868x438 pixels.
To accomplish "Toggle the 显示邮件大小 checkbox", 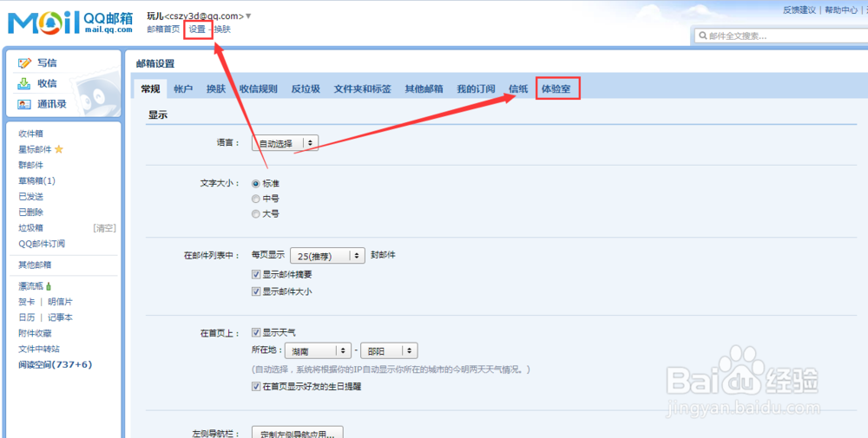I will click(x=256, y=291).
